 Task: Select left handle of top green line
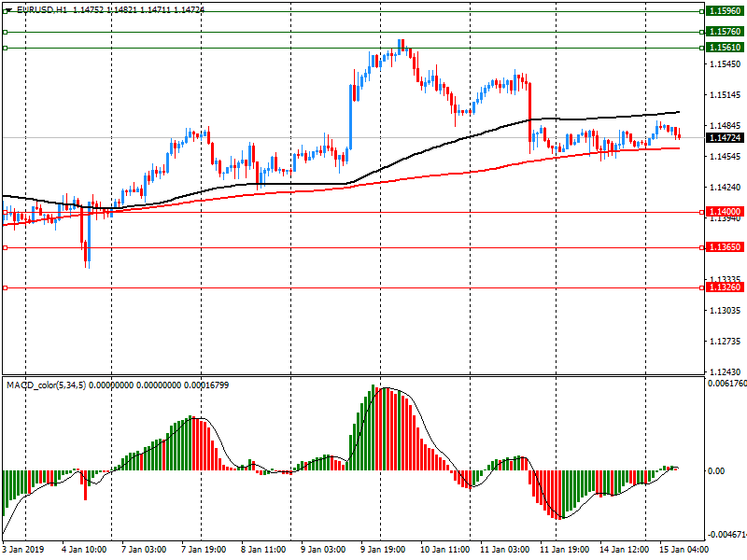pyautogui.click(x=6, y=10)
